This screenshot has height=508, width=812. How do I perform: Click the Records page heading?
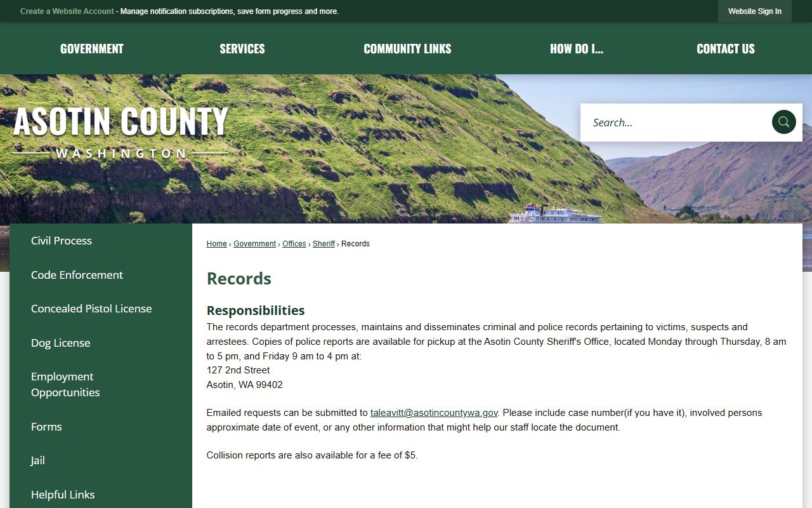pyautogui.click(x=239, y=279)
